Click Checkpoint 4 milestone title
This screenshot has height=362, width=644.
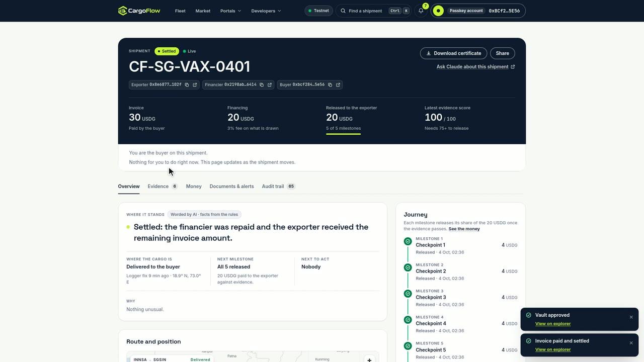[431, 323]
